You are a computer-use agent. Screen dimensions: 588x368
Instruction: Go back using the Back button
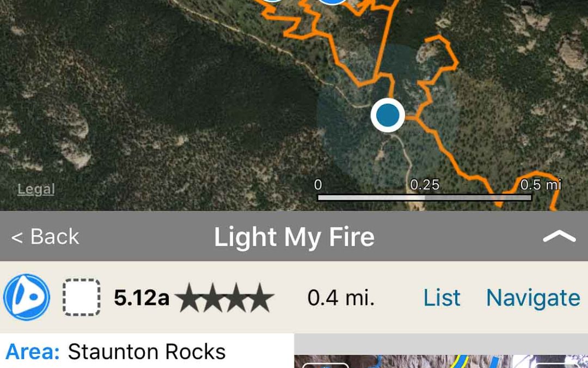tap(45, 237)
